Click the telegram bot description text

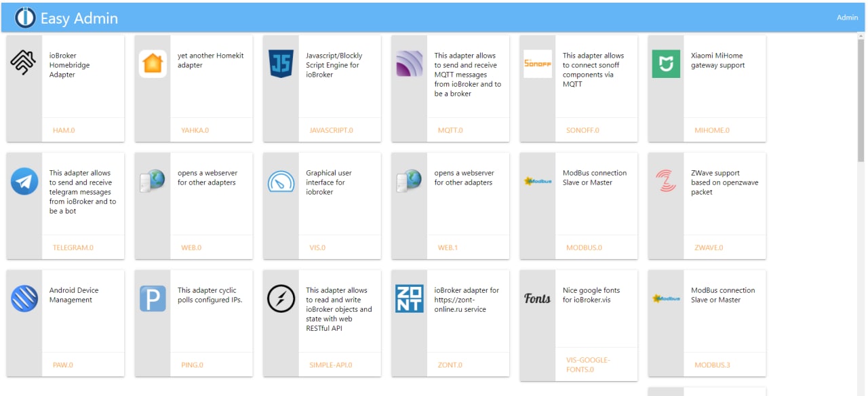tap(82, 192)
